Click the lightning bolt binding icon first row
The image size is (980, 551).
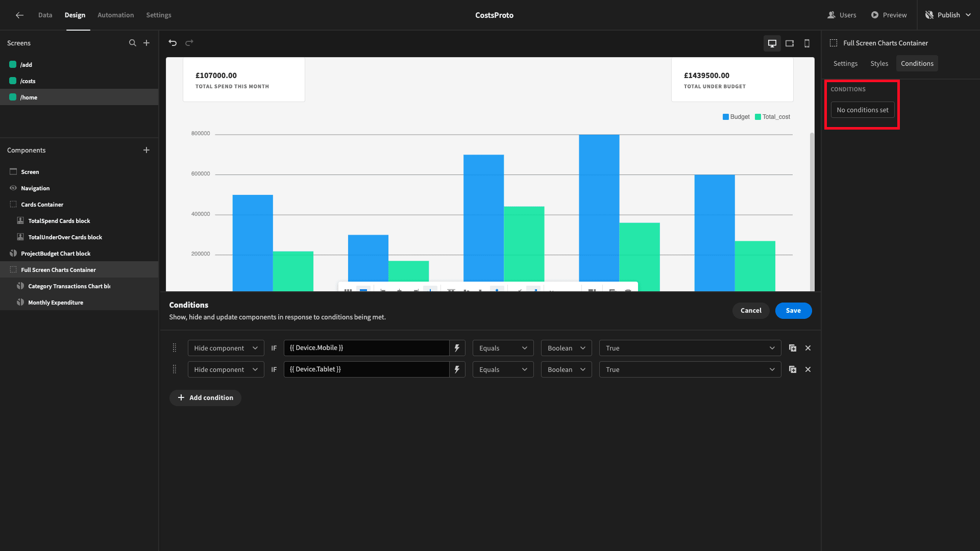(x=457, y=348)
